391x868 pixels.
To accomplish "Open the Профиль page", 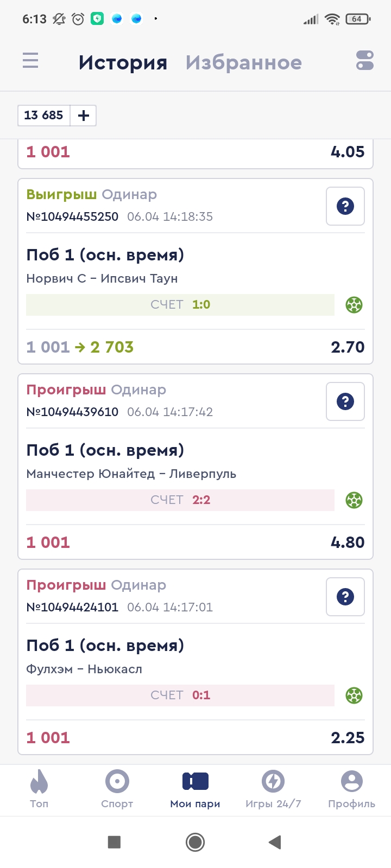I will pyautogui.click(x=351, y=790).
